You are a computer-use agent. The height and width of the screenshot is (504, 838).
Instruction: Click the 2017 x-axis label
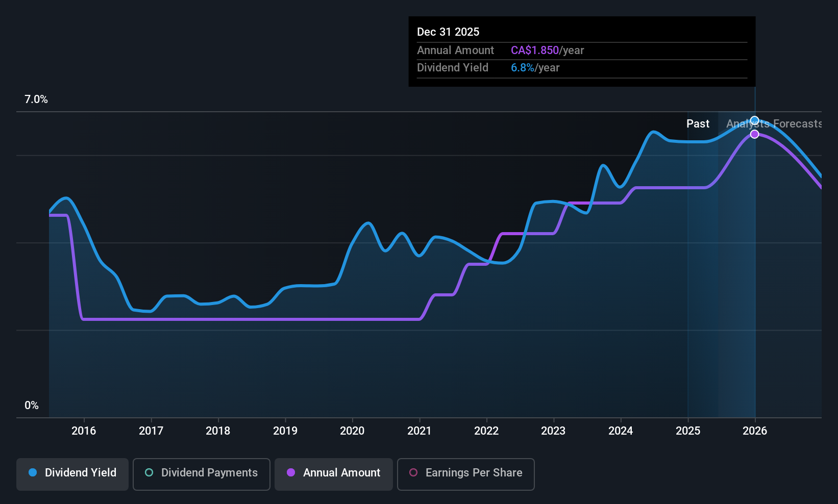tap(151, 431)
